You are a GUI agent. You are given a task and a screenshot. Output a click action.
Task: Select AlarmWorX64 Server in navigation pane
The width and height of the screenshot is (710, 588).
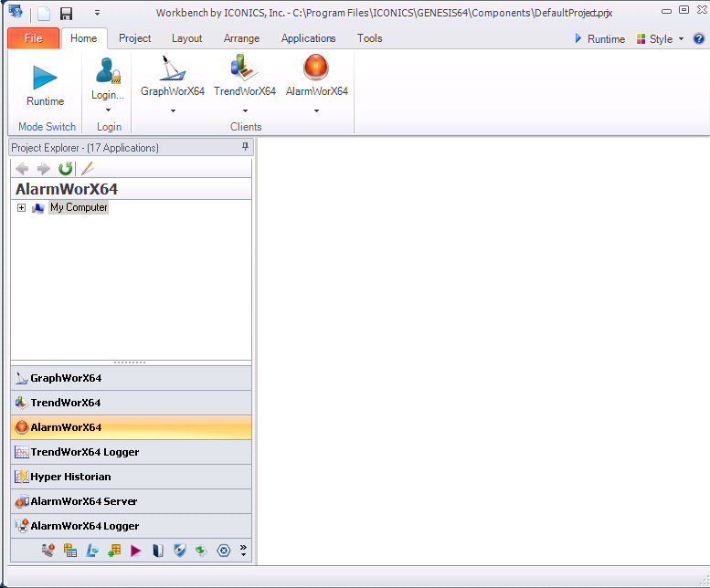click(84, 501)
